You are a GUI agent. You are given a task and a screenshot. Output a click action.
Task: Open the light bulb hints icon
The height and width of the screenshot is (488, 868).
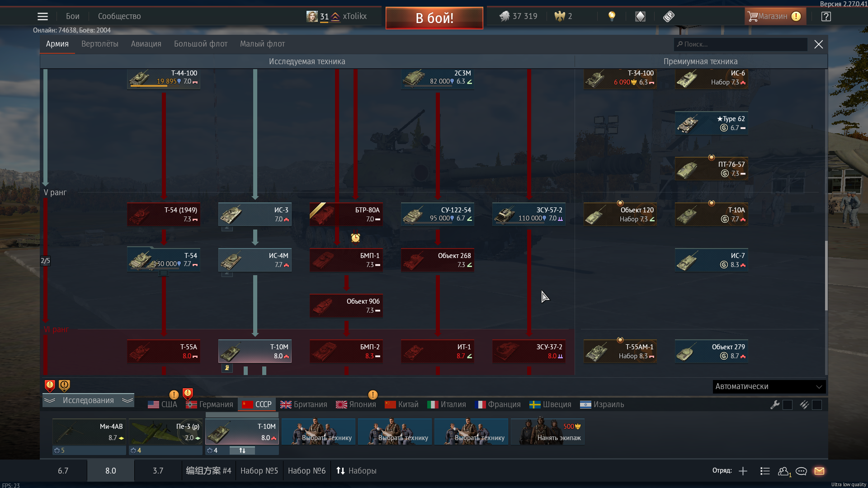(612, 16)
